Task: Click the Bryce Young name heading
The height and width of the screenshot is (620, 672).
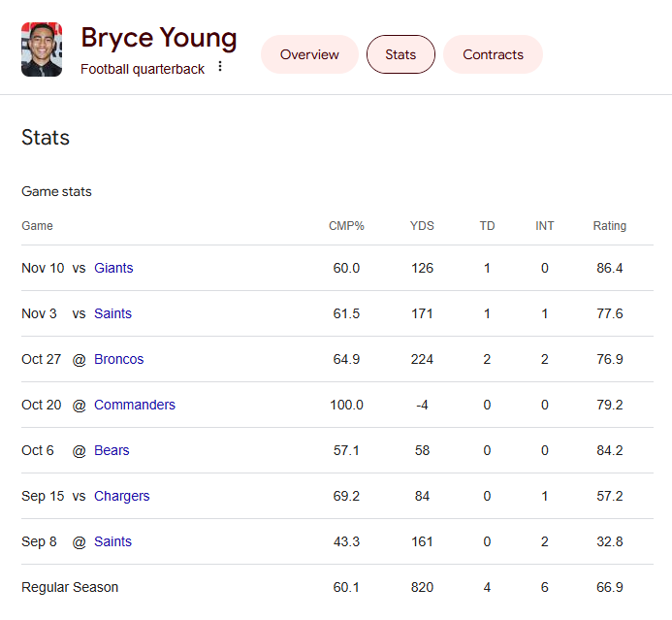Action: tap(159, 38)
